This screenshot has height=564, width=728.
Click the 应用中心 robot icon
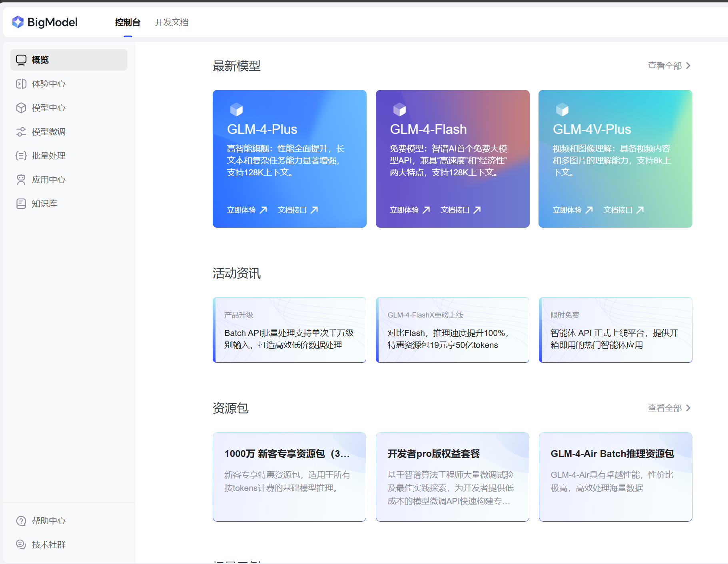(21, 180)
